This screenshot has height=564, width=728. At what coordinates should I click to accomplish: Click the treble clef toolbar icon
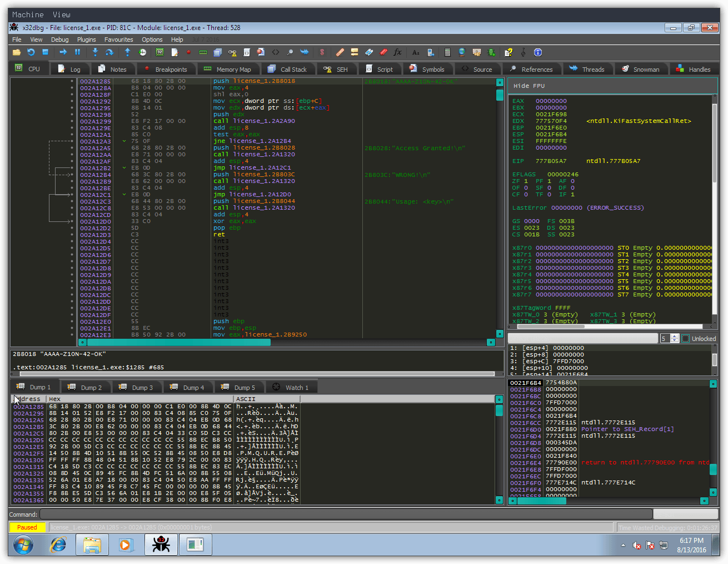[x=523, y=52]
